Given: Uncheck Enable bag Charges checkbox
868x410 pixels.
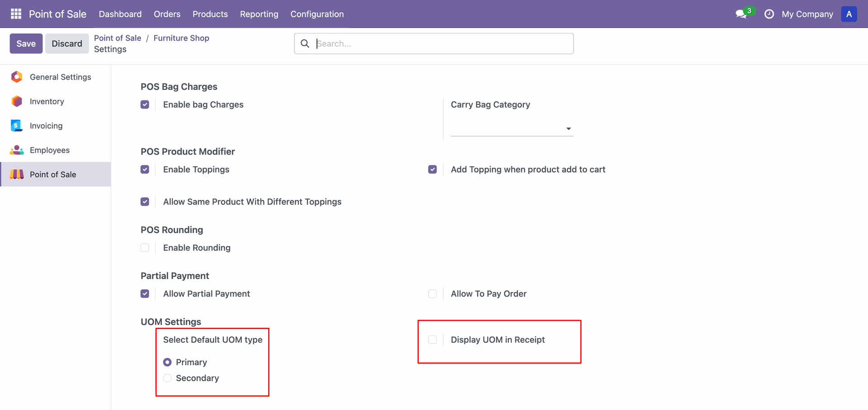Looking at the screenshot, I should coord(145,104).
